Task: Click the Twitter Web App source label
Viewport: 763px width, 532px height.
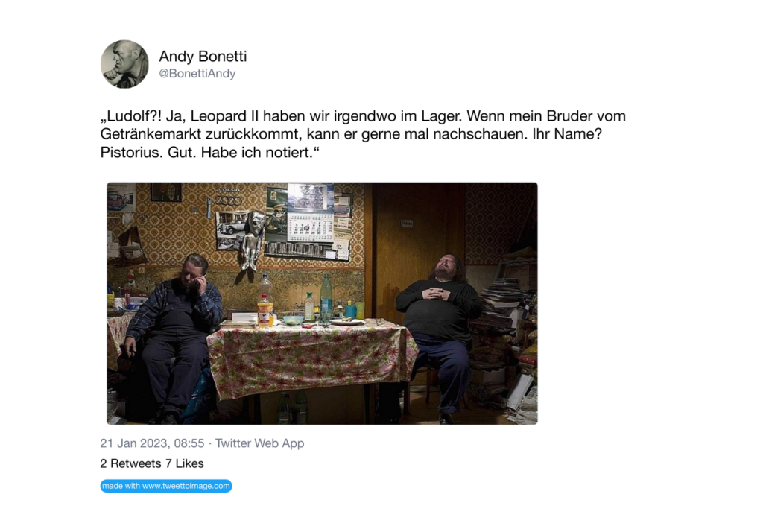Action: (259, 443)
